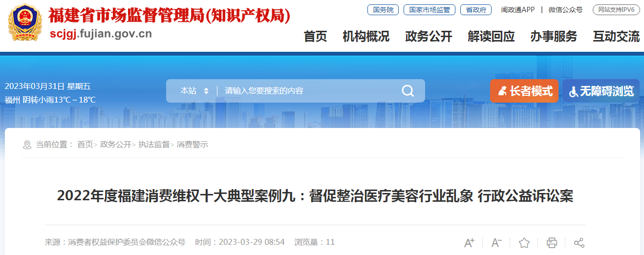Open the 本站 search scope dropdown
The image size is (644, 255).
click(194, 91)
